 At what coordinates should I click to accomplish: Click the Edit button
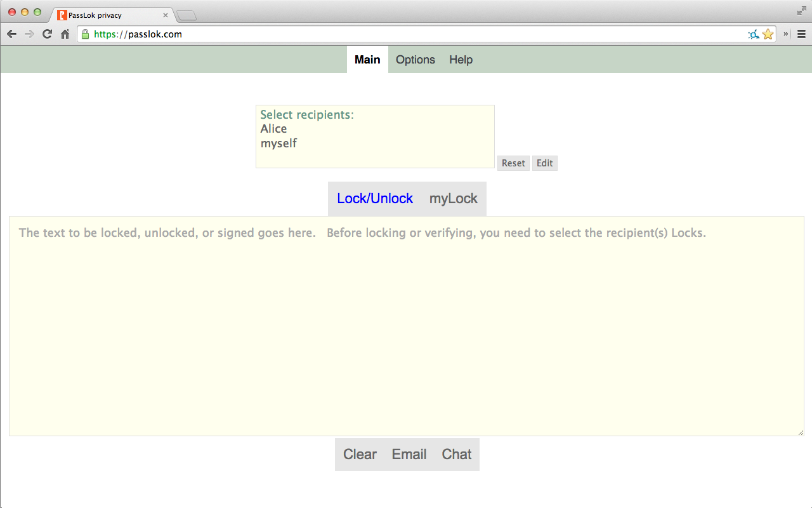(545, 163)
